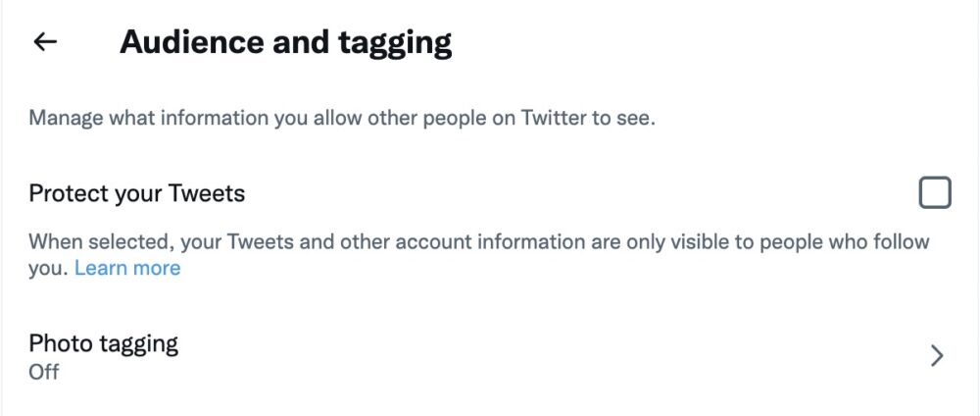
Task: Click the Protect your Tweets label text
Action: [x=136, y=193]
